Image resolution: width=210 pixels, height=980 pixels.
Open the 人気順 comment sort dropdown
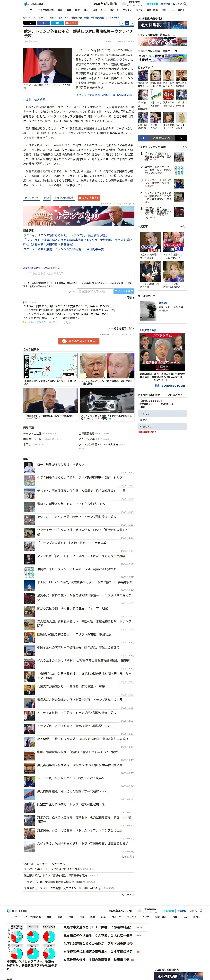[129, 297]
